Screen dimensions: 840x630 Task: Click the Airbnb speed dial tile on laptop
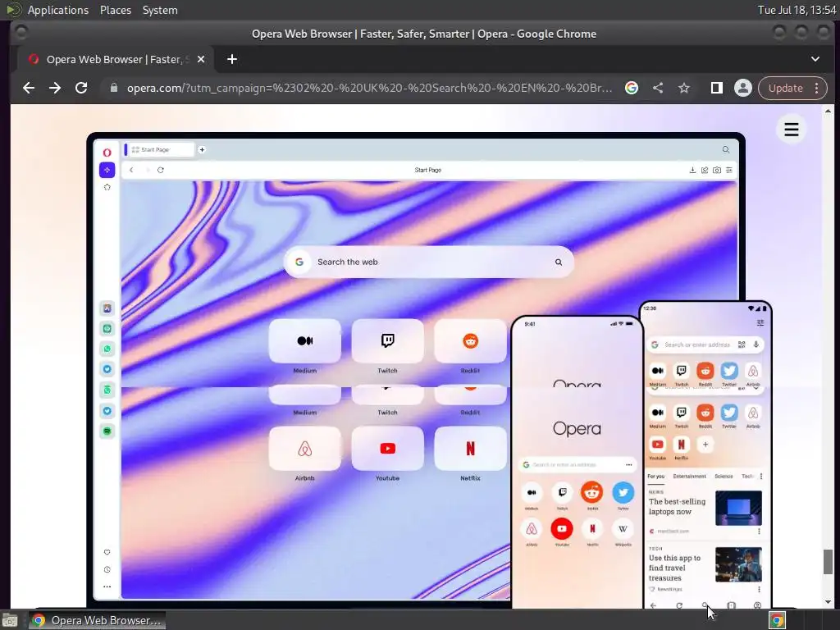click(x=304, y=449)
